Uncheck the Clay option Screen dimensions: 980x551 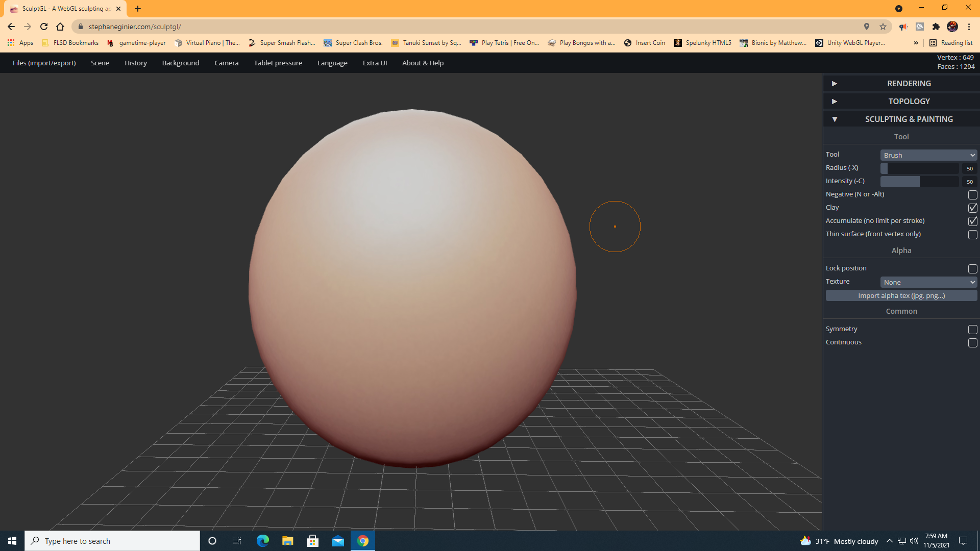point(973,208)
